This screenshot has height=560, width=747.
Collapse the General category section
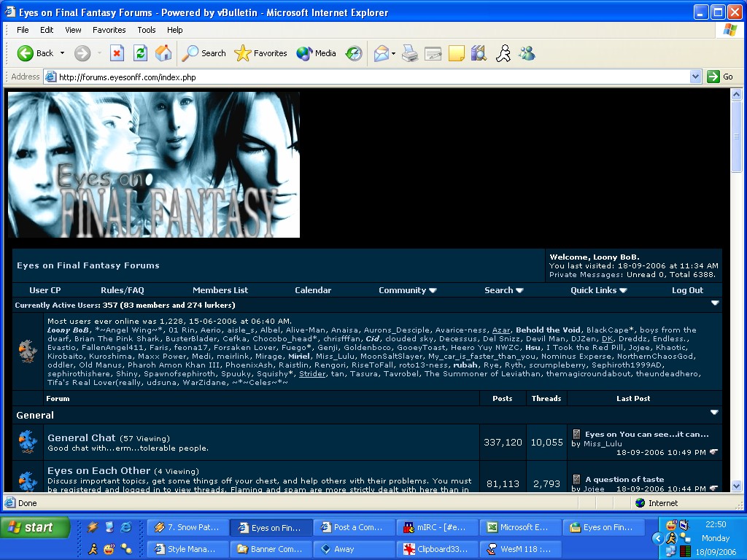(715, 413)
